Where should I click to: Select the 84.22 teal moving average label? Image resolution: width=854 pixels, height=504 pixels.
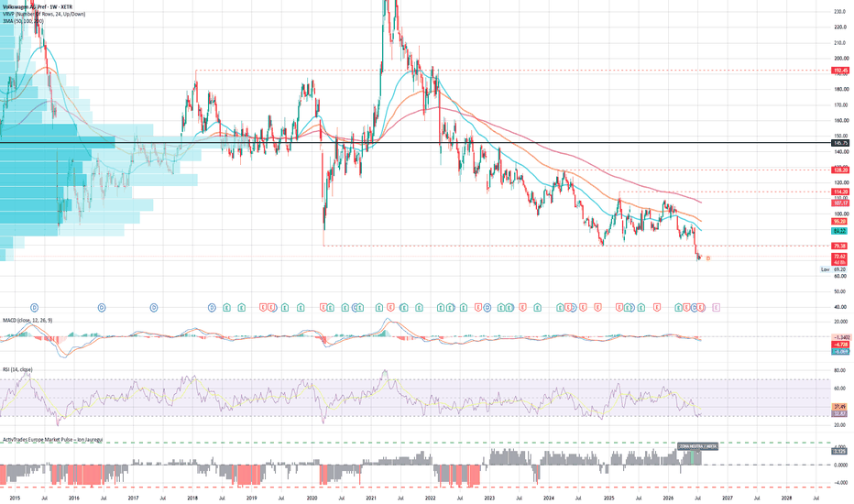(839, 231)
